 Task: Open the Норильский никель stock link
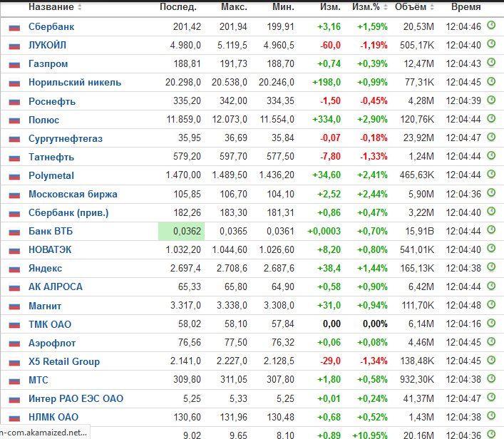75,82
